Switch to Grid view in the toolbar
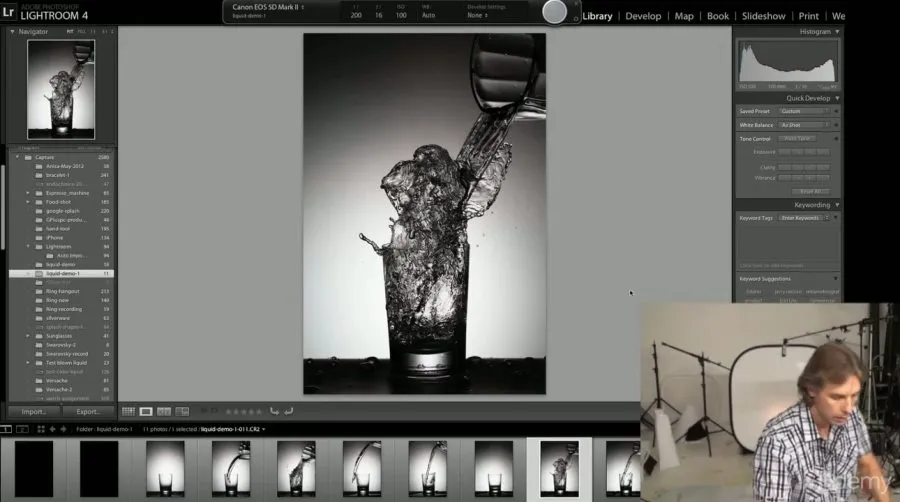 [128, 411]
